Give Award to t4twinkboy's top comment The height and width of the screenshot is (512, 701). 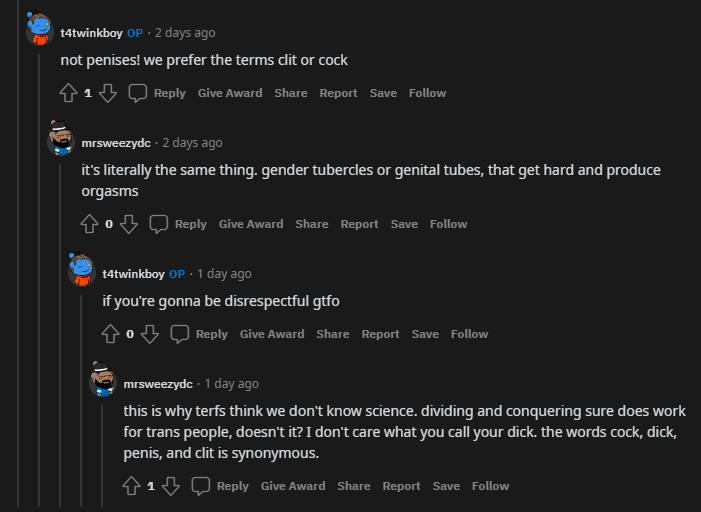[x=230, y=93]
